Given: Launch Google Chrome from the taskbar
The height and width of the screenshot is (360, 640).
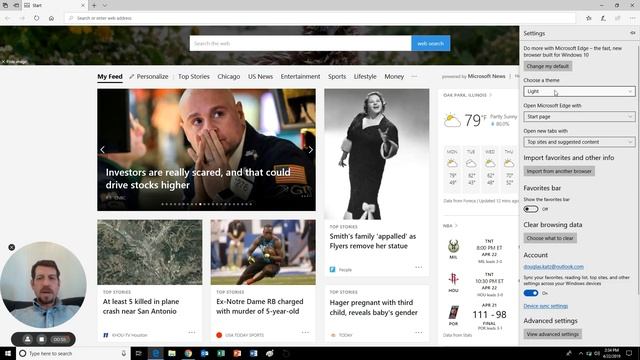Looking at the screenshot, I should pos(188,353).
